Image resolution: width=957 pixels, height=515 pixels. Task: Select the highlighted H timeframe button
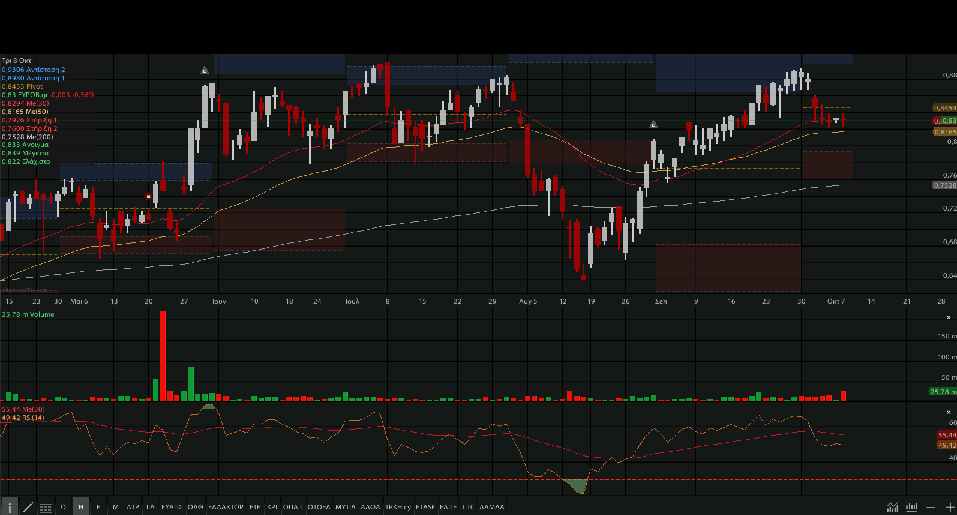pyautogui.click(x=80, y=507)
